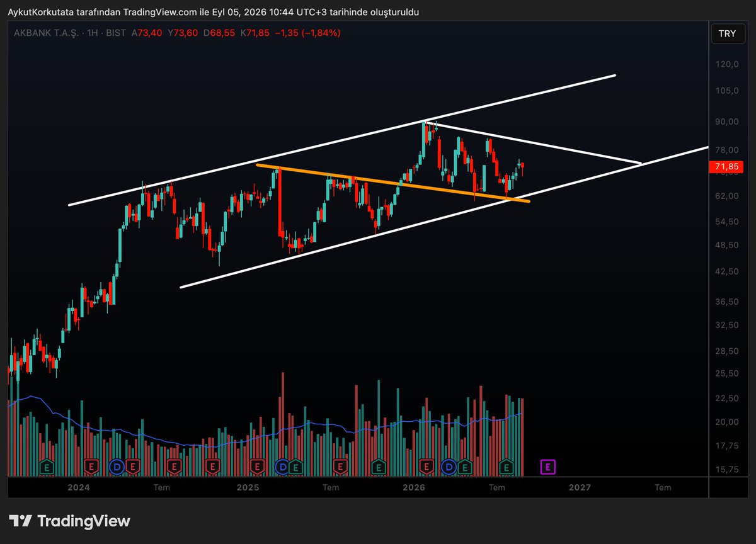Open the dividend D marker in 2025
The width and height of the screenshot is (756, 544).
click(282, 467)
